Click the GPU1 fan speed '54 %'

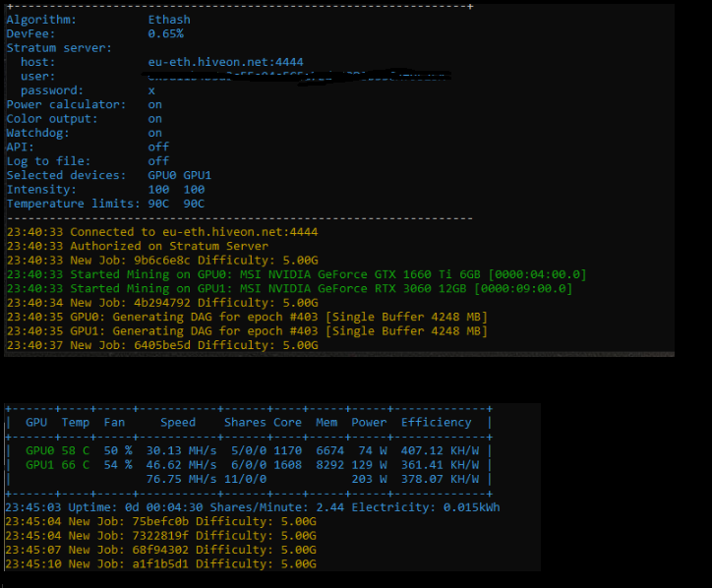click(118, 465)
